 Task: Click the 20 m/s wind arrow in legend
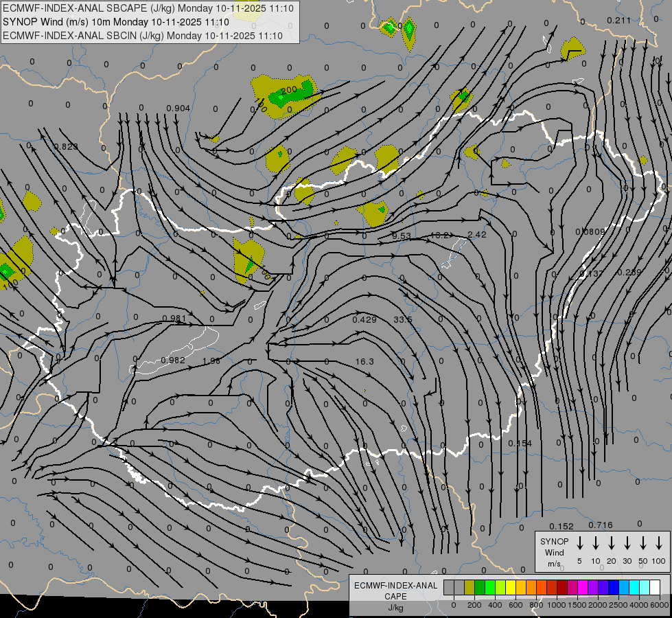click(x=611, y=543)
